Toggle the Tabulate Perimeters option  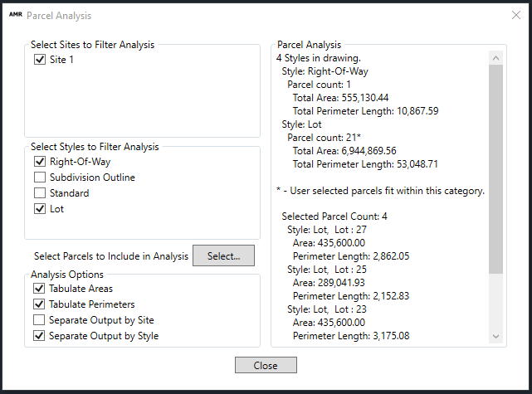(40, 304)
